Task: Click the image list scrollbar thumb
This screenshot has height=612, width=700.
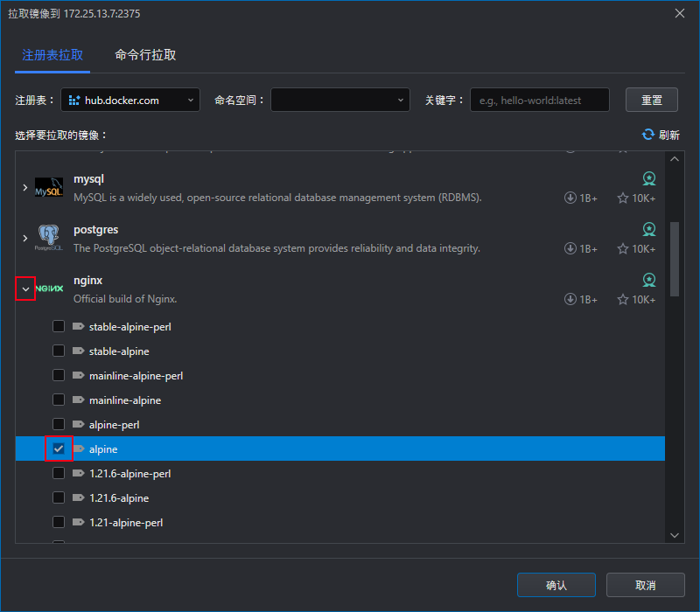Action: point(675,259)
